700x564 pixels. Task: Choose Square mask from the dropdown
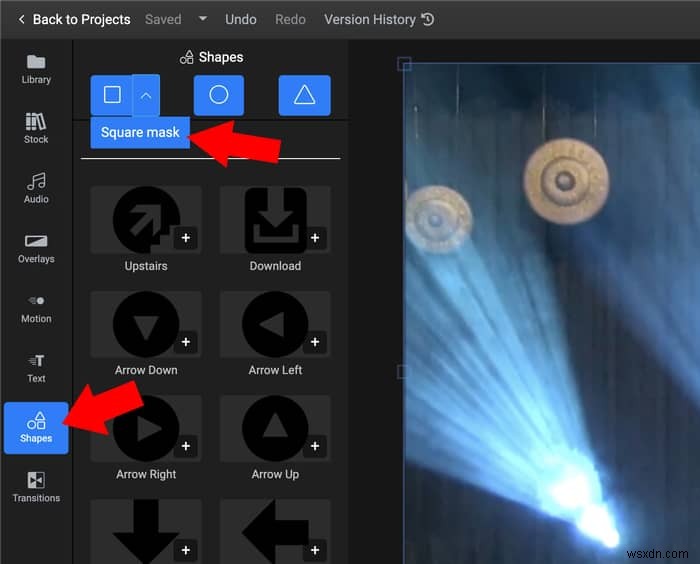(x=140, y=132)
